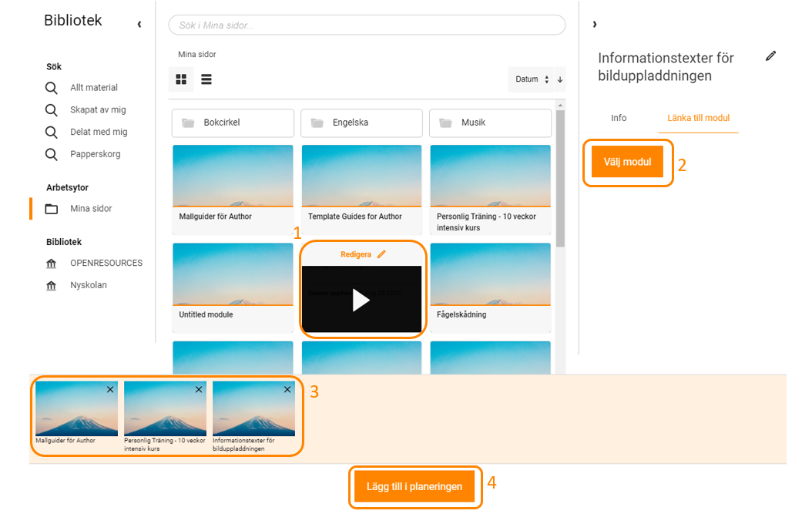The height and width of the screenshot is (524, 812).
Task: Search Allt material
Action: (94, 88)
